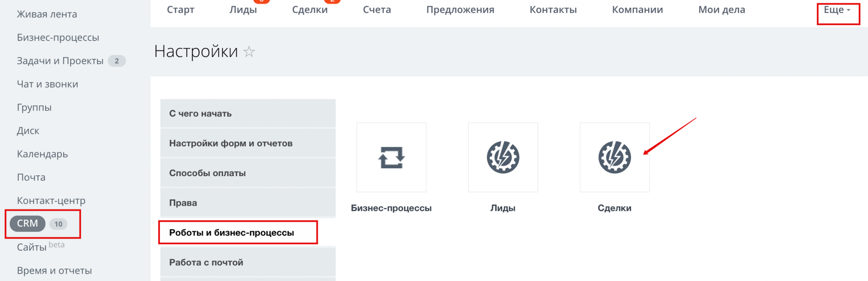Open the CRM sidebar item

[27, 223]
